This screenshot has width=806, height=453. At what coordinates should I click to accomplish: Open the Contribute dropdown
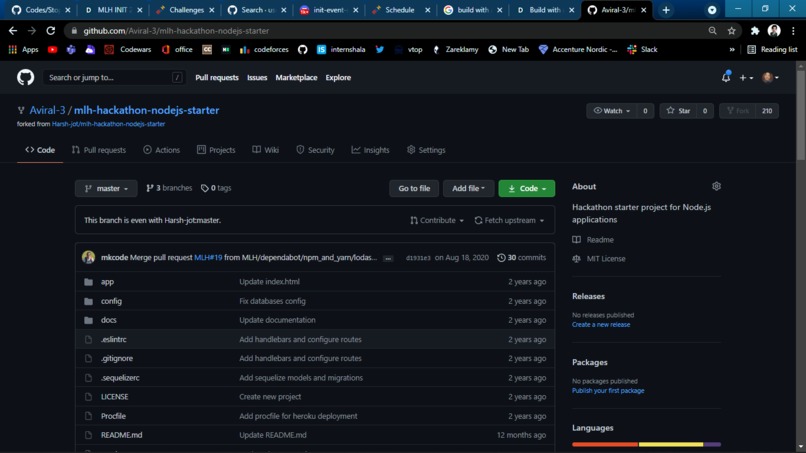click(437, 220)
